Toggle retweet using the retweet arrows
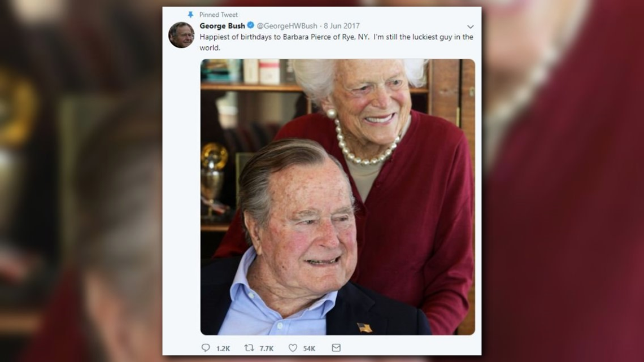 (249, 348)
